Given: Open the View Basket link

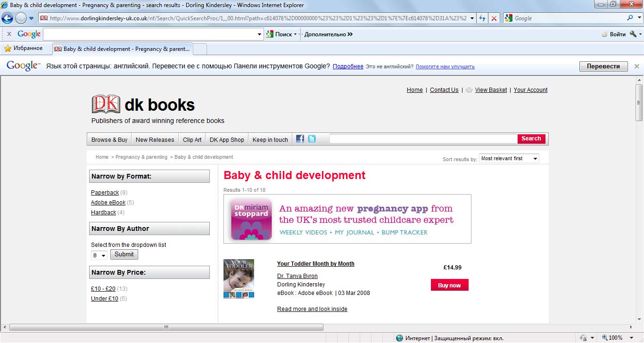Looking at the screenshot, I should click(x=491, y=90).
